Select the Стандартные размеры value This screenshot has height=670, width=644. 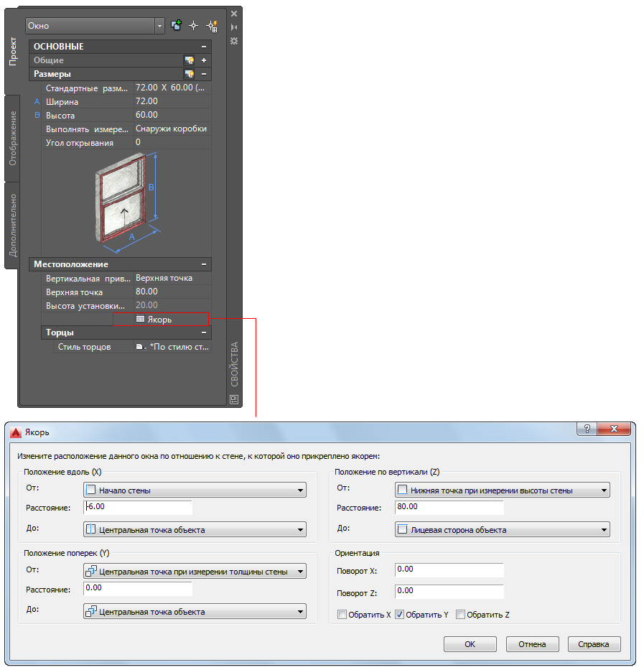pyautogui.click(x=172, y=88)
